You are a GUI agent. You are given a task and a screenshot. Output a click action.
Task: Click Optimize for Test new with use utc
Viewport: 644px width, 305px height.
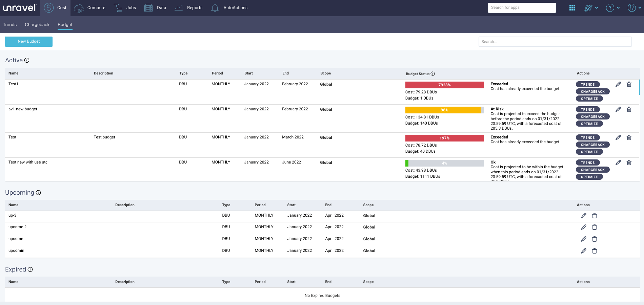click(x=589, y=177)
